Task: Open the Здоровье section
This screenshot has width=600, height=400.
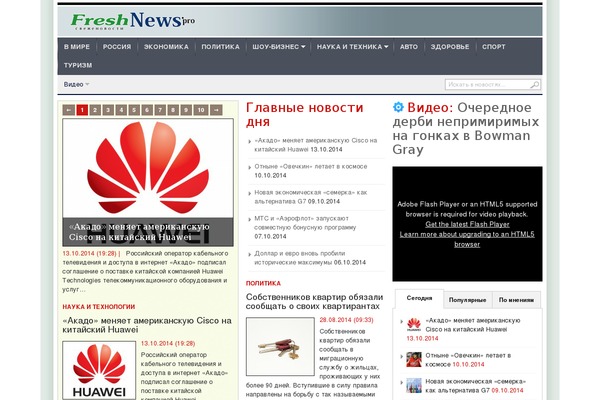Action: pos(450,47)
